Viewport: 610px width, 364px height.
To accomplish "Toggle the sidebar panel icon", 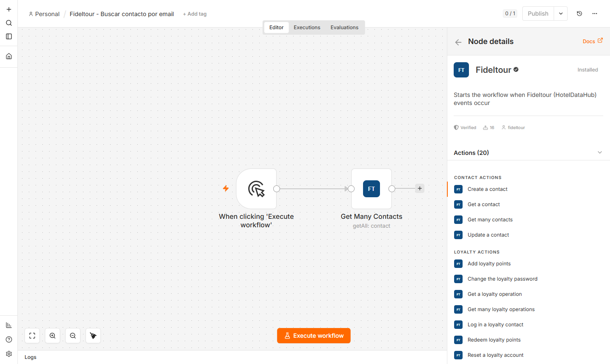I will [x=9, y=36].
